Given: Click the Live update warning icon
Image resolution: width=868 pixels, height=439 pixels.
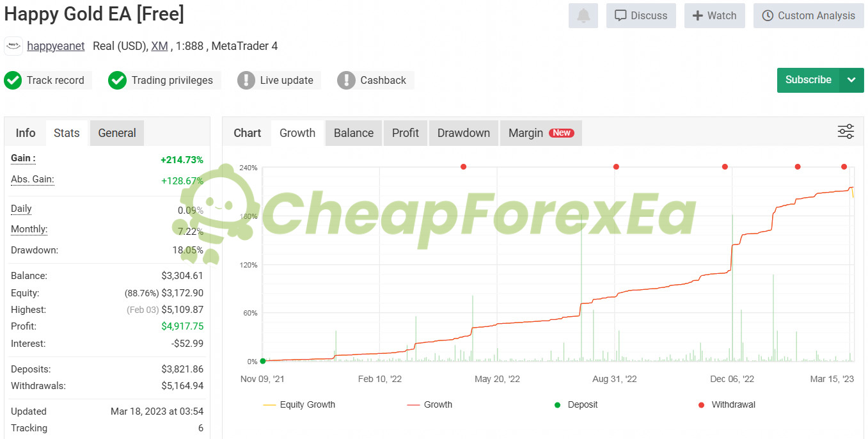Looking at the screenshot, I should pyautogui.click(x=246, y=81).
